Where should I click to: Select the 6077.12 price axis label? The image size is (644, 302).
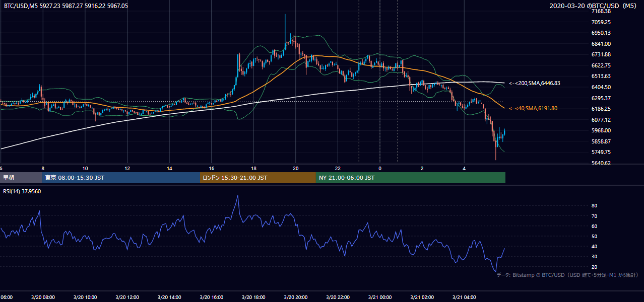(601, 120)
